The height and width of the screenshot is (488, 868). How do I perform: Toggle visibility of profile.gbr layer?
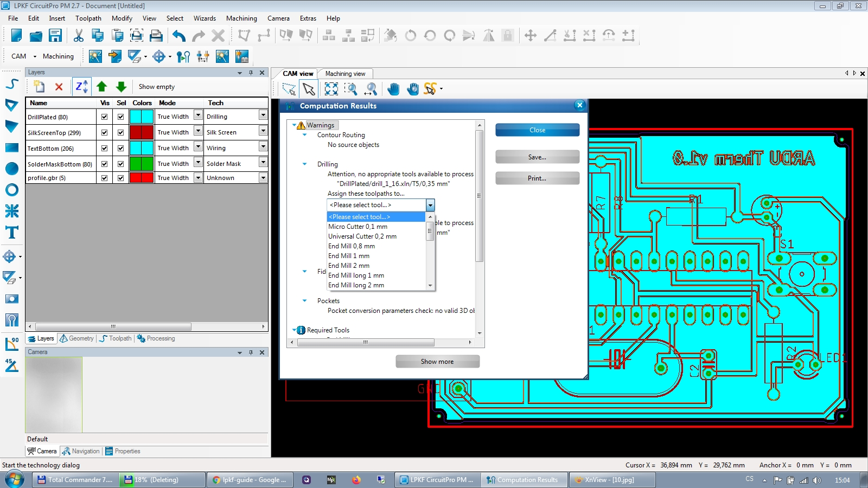pos(104,178)
